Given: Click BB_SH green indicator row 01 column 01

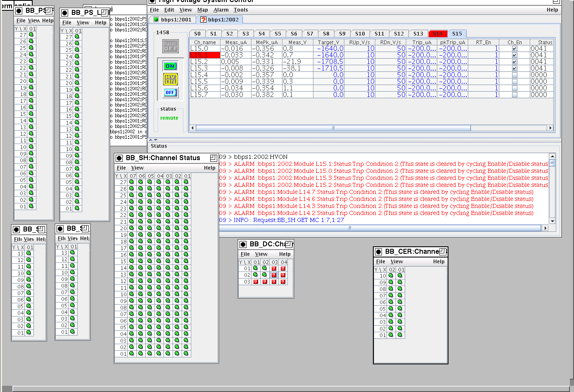Looking at the screenshot, I should (186, 354).
